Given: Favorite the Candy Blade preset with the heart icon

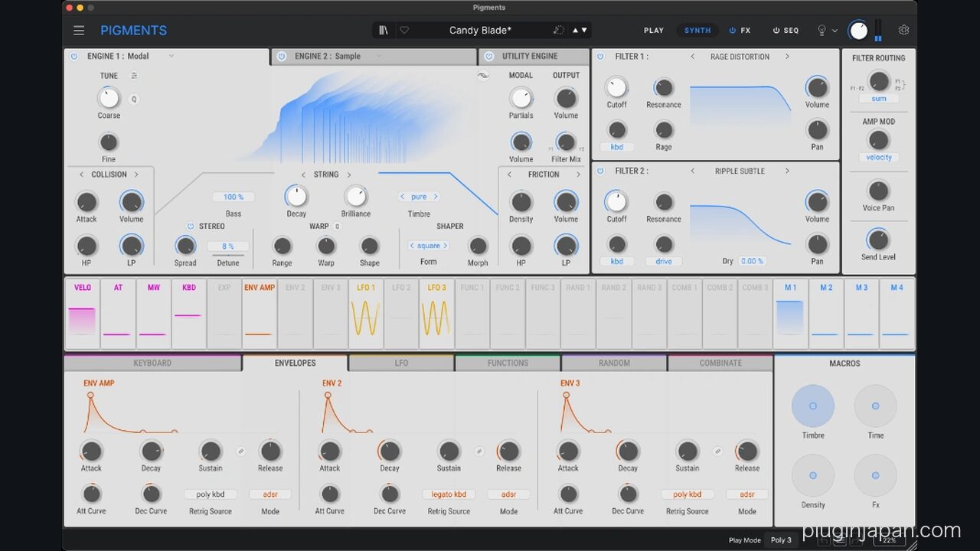Looking at the screenshot, I should [x=404, y=31].
